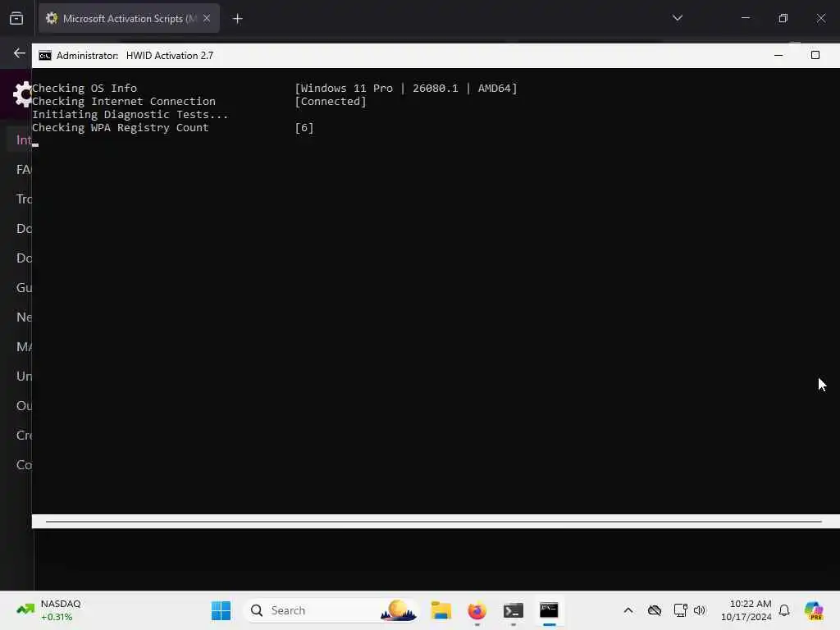Screen dimensions: 840x630
Task: Go back with the browser arrow
Action: point(20,53)
